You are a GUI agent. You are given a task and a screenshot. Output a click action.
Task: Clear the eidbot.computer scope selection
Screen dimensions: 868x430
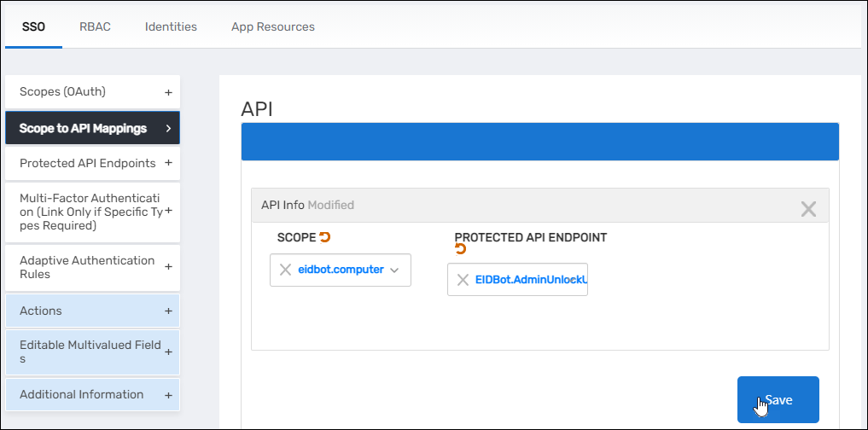point(285,270)
